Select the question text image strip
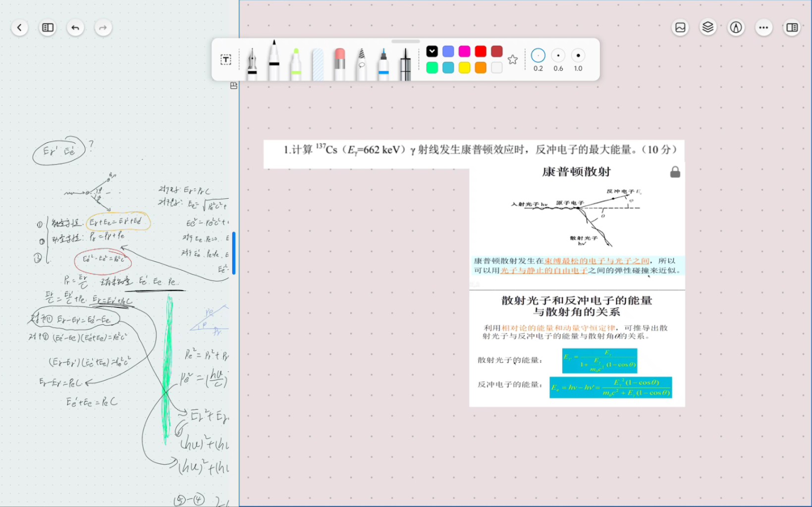 coord(474,154)
